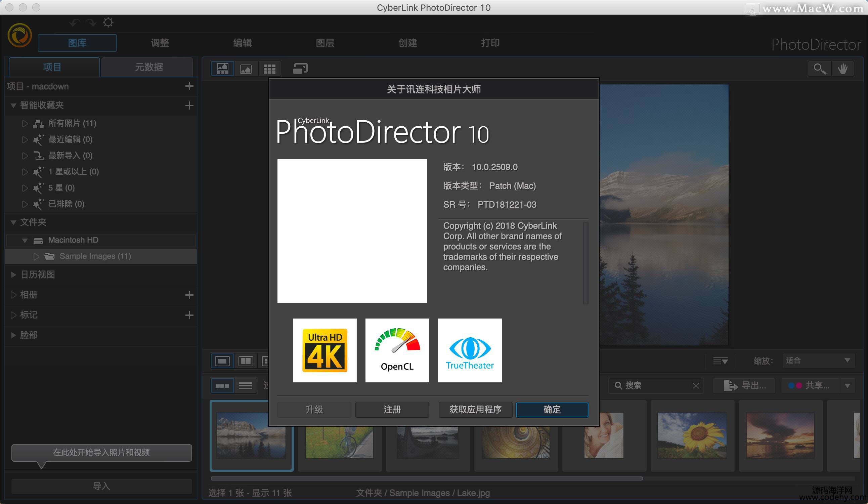Open the sort order menu icon
The width and height of the screenshot is (868, 504).
pos(720,361)
